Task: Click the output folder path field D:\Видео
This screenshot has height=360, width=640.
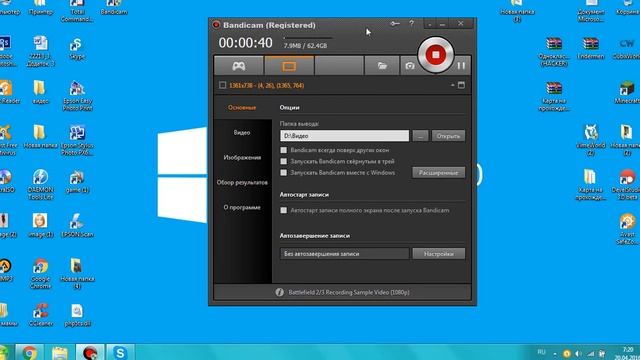Action: (x=344, y=136)
